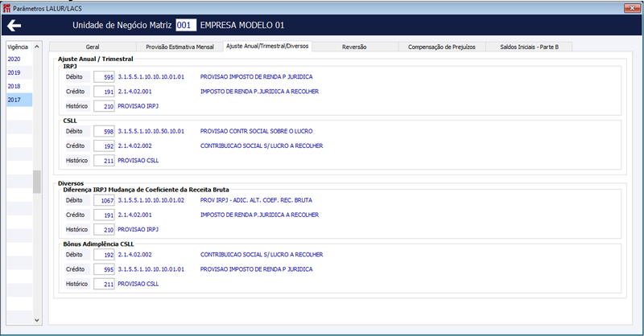The width and height of the screenshot is (644, 336).
Task: Edit Unidade de Negócio Matriz code 001
Action: [x=186, y=25]
